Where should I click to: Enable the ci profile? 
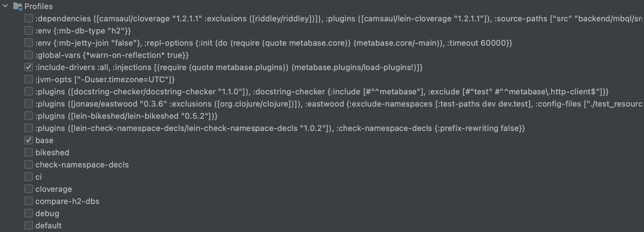coord(28,177)
